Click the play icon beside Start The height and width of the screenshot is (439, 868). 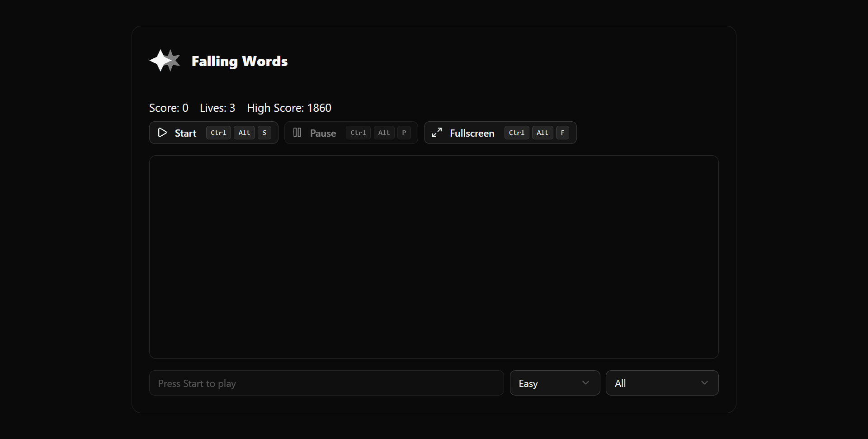tap(162, 133)
